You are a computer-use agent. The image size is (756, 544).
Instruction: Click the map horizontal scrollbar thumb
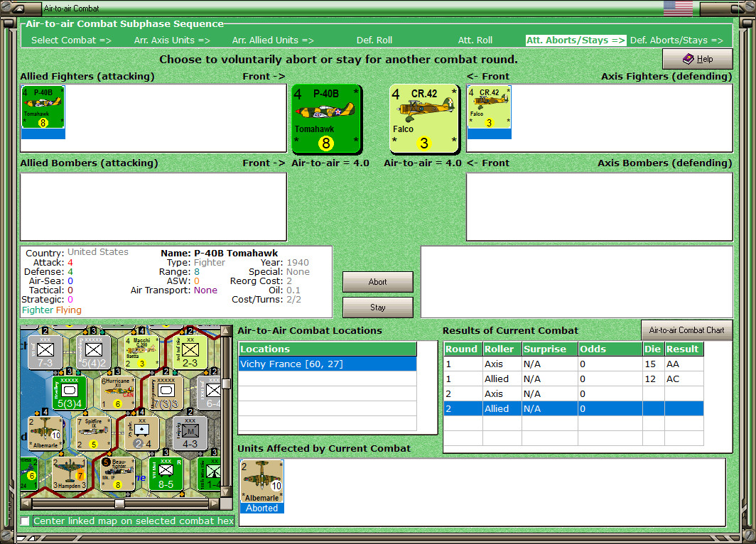point(119,504)
